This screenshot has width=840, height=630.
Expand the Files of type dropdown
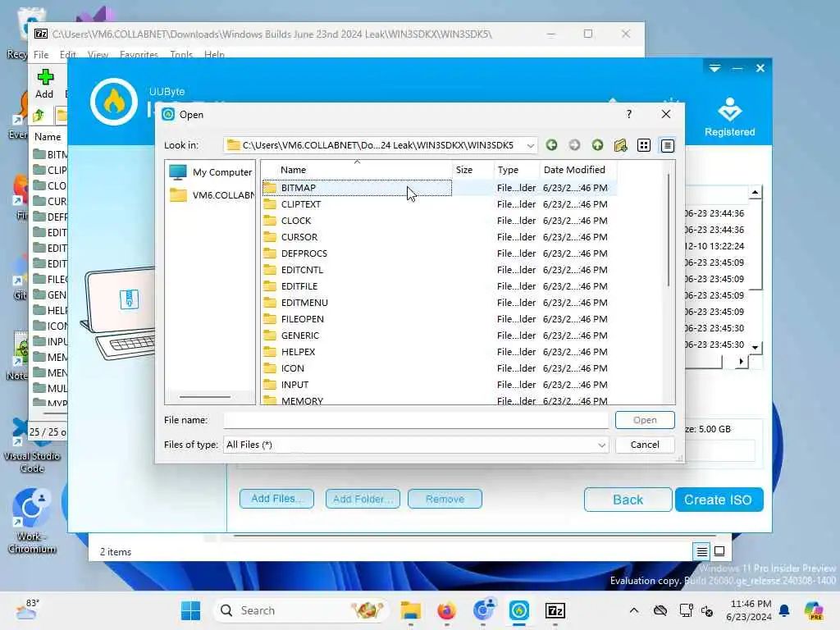coord(601,445)
